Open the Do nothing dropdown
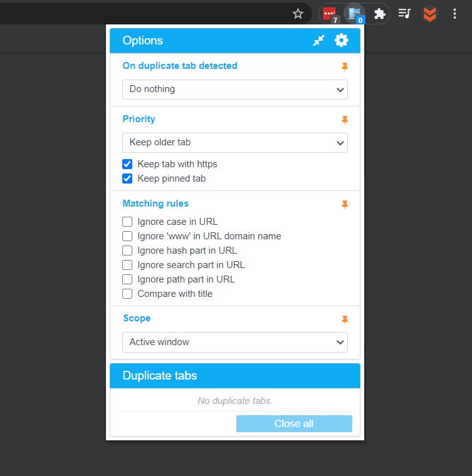Screen dimensions: 472x476 point(235,90)
